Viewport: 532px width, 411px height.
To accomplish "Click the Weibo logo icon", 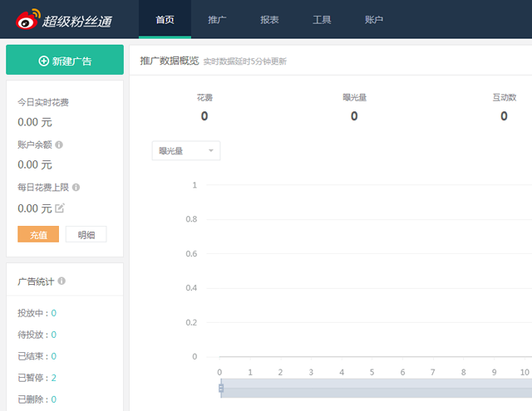I will pyautogui.click(x=28, y=19).
